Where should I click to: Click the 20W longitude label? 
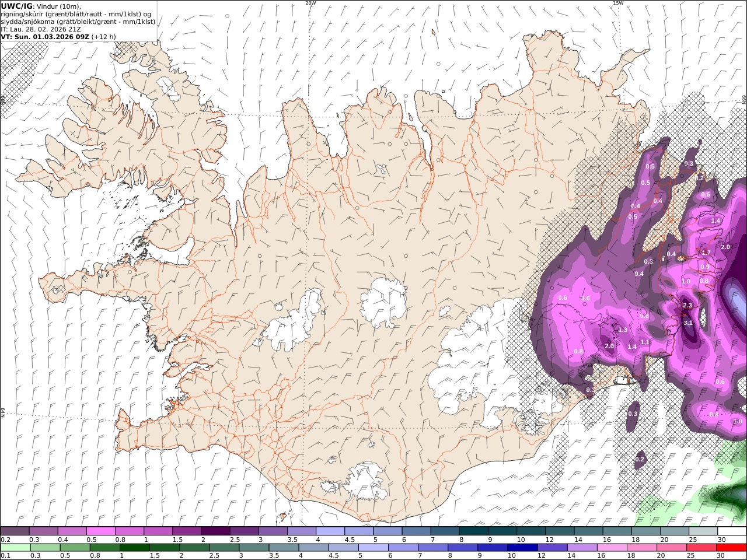[x=310, y=3]
